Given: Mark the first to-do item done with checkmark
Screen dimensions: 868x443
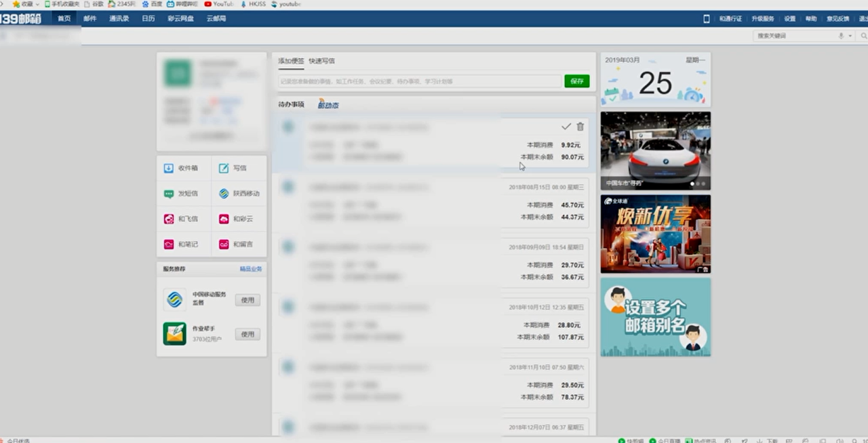Looking at the screenshot, I should click(566, 127).
